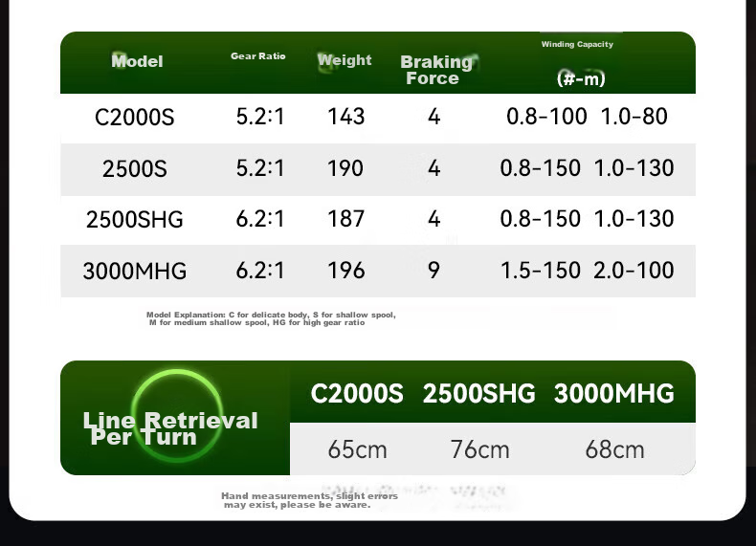Select gear ratio 5.2:1 in the 2500S row
This screenshot has height=546, width=756.
260,168
